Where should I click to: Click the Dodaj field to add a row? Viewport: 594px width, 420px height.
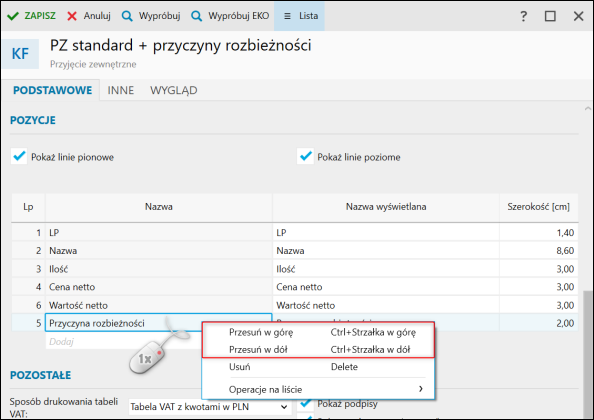[x=123, y=342]
